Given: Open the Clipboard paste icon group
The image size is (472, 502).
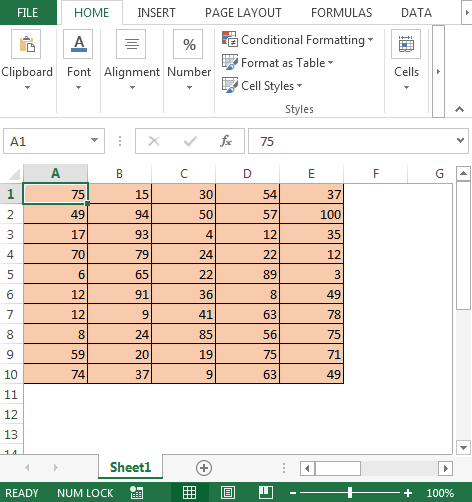Looking at the screenshot, I should [26, 44].
